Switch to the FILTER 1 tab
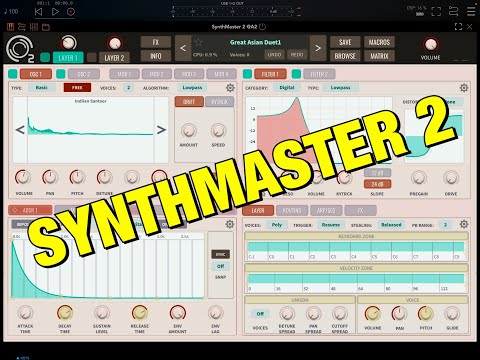This screenshot has width=480, height=360. [270, 74]
